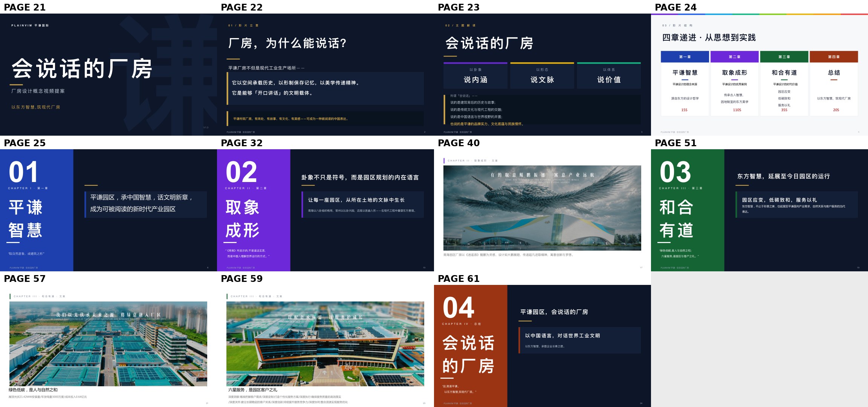The height and width of the screenshot is (407, 868).
Task: Click the '和合有道' card title on page 24
Action: click(x=784, y=73)
